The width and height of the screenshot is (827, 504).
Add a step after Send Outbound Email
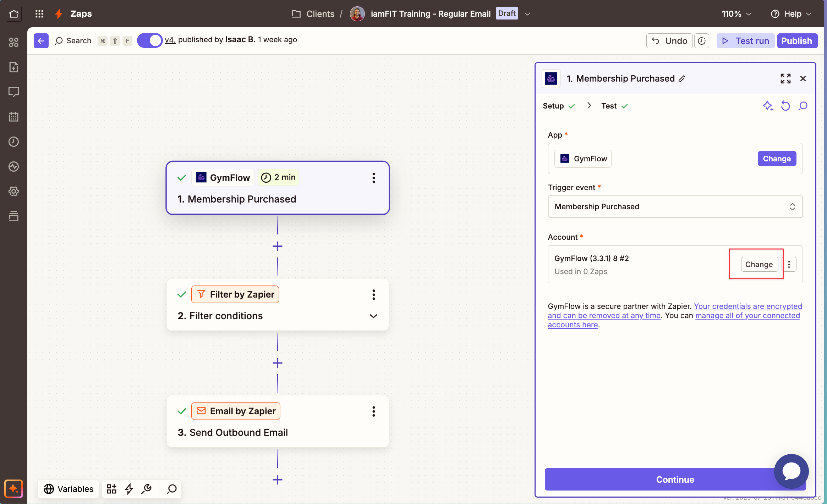[x=278, y=480]
